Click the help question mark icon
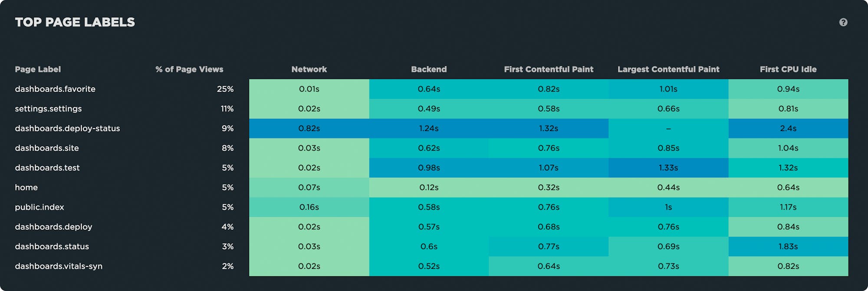This screenshot has height=291, width=868. [843, 22]
